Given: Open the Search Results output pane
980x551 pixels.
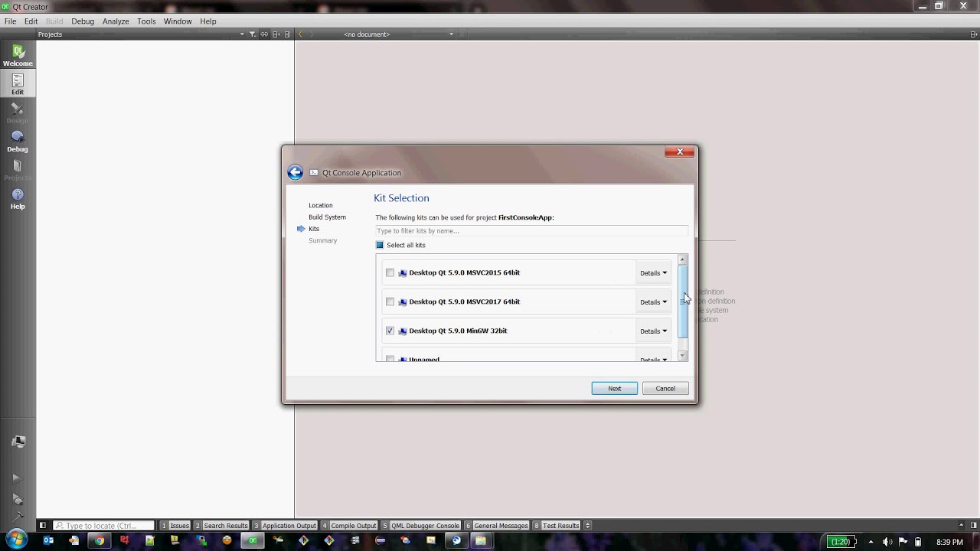Looking at the screenshot, I should 221,526.
